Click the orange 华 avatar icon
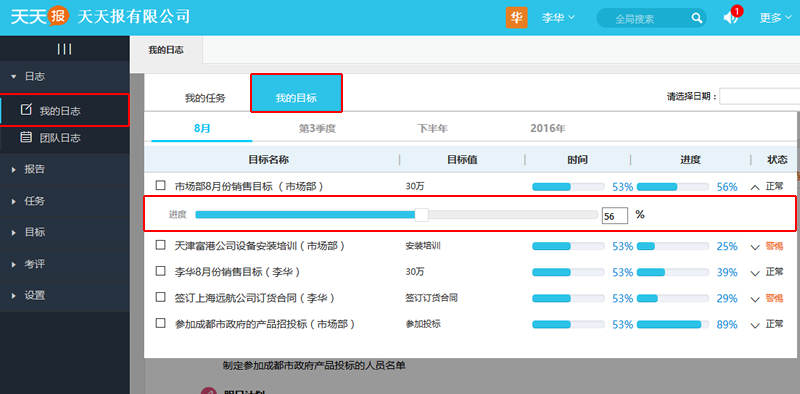Image resolution: width=800 pixels, height=394 pixels. tap(516, 18)
